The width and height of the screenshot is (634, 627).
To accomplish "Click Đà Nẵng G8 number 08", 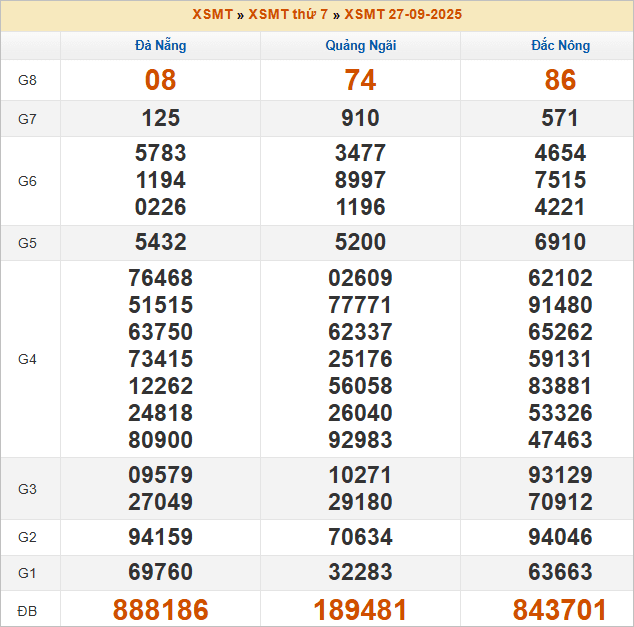I will coord(160,81).
